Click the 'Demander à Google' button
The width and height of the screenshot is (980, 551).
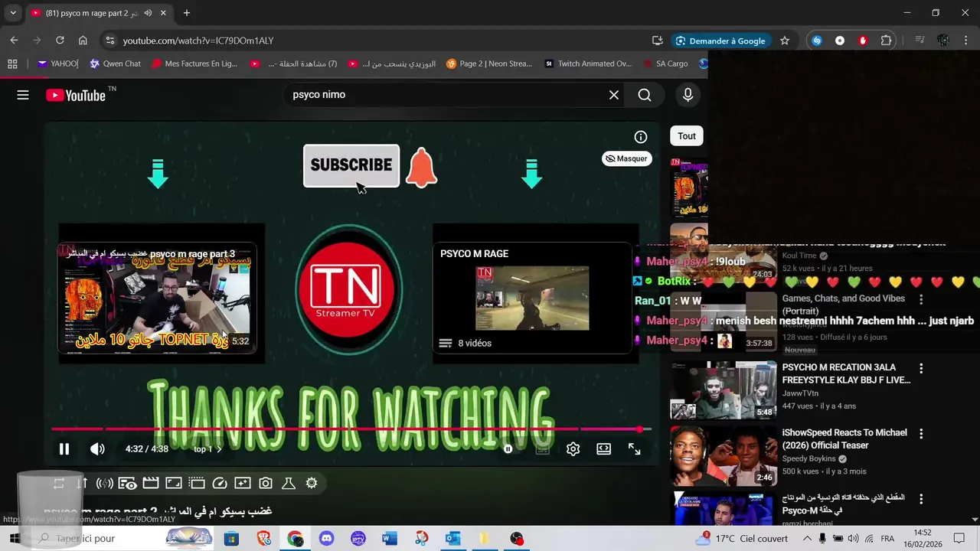(720, 41)
